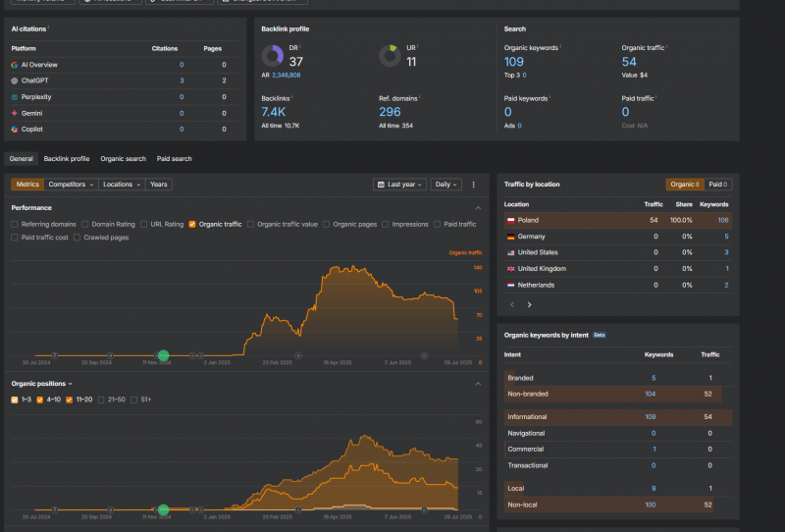
Task: Click the ChatGPT platform icon
Action: tap(14, 80)
